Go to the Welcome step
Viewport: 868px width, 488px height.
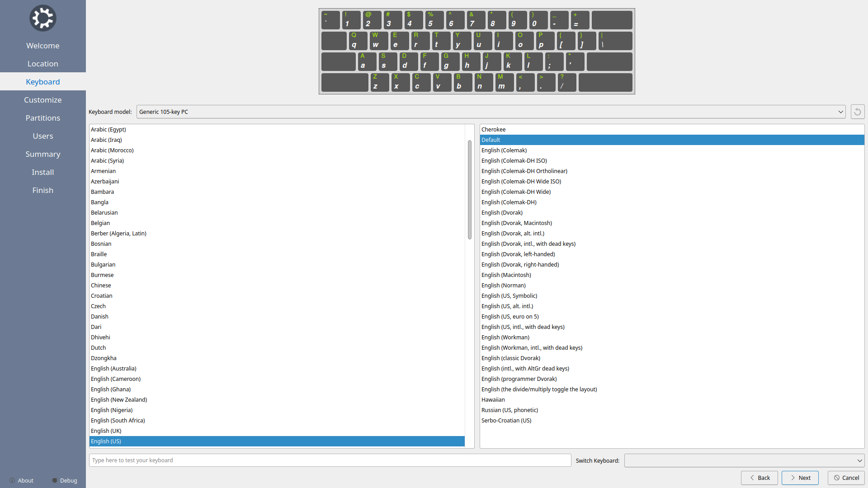point(43,46)
